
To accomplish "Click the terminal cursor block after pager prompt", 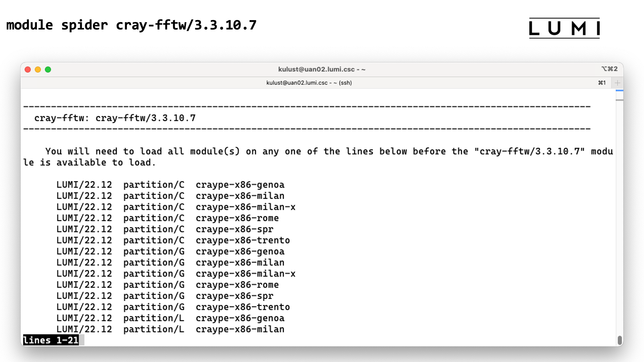I will 82,340.
